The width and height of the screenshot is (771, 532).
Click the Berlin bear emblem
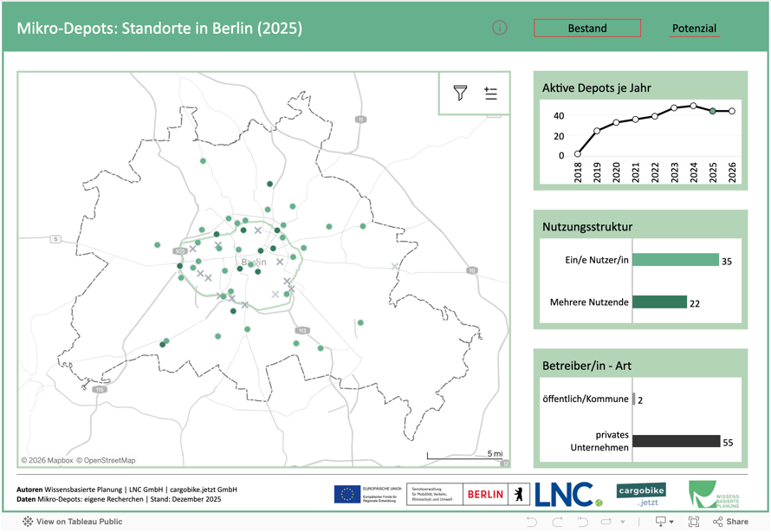(x=519, y=494)
